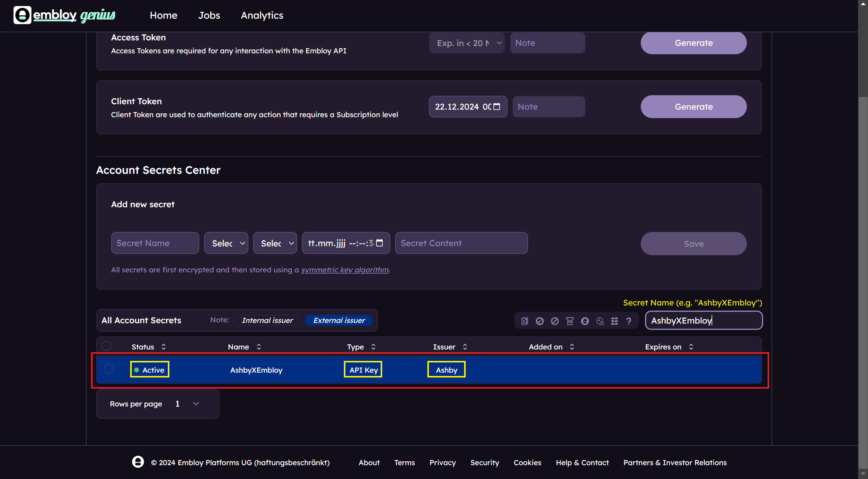Click the Save button for new secret
The height and width of the screenshot is (479, 868).
point(693,243)
